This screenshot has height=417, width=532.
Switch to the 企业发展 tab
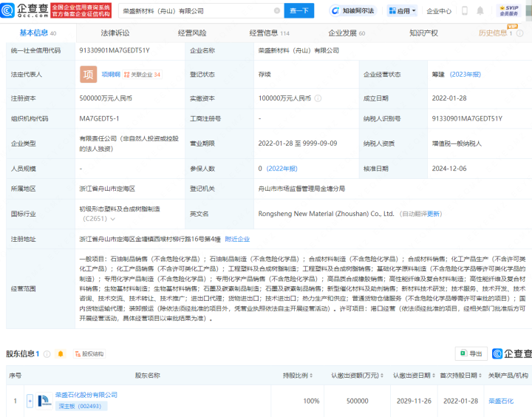click(347, 33)
